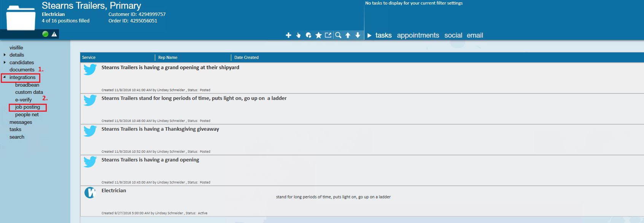This screenshot has width=644, height=223.
Task: Open tasks in the left sidebar
Action: point(15,129)
